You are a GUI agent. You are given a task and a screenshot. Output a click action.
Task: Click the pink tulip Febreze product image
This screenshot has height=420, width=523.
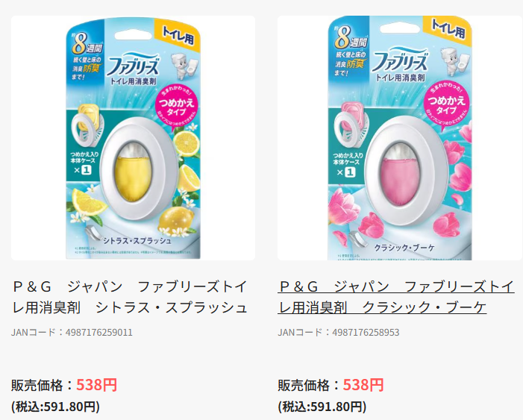coord(400,138)
